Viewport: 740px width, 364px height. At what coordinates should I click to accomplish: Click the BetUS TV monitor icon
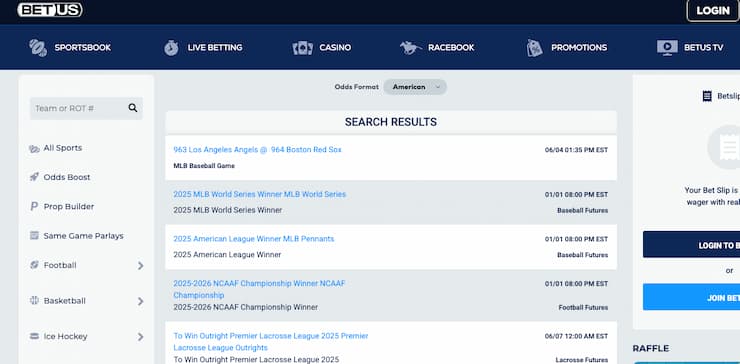click(667, 48)
